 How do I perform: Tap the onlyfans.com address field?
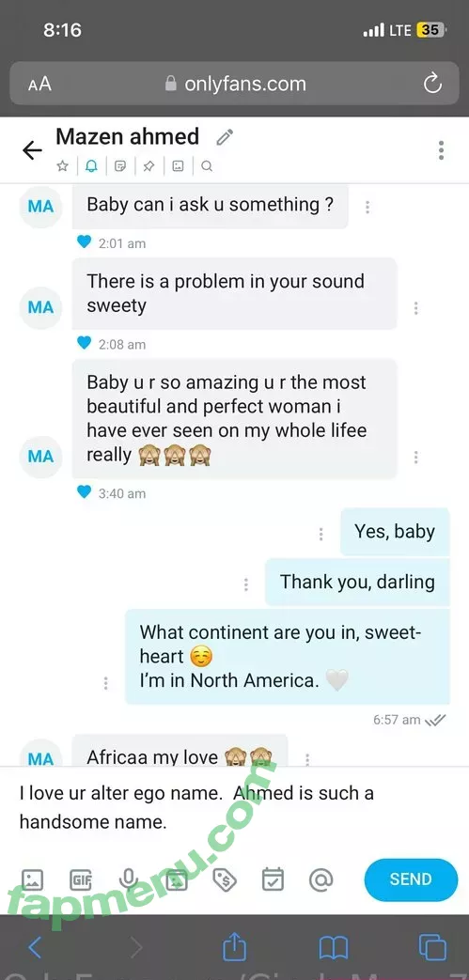[235, 83]
